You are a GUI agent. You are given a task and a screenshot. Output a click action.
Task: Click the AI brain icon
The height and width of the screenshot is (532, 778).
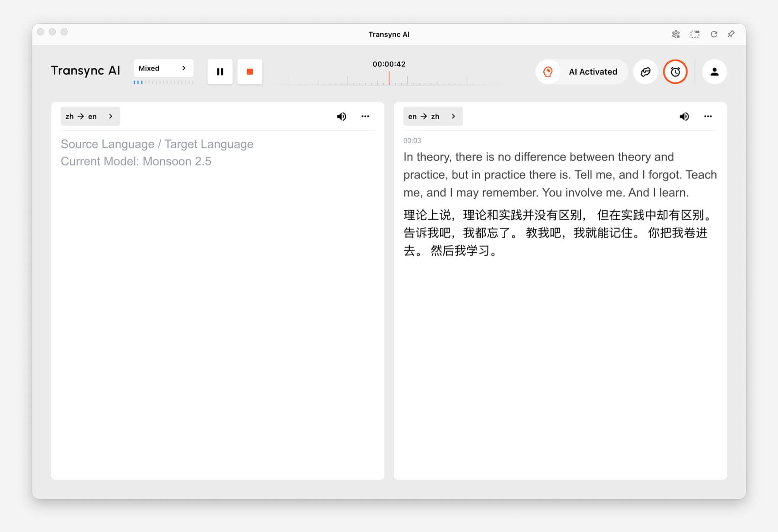tap(548, 72)
